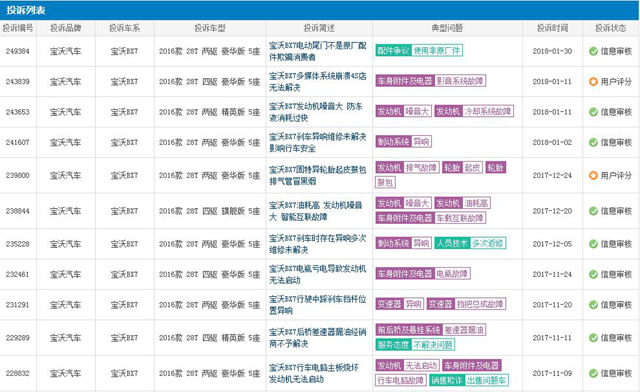Click green check icon for complaint 238844

[593, 211]
